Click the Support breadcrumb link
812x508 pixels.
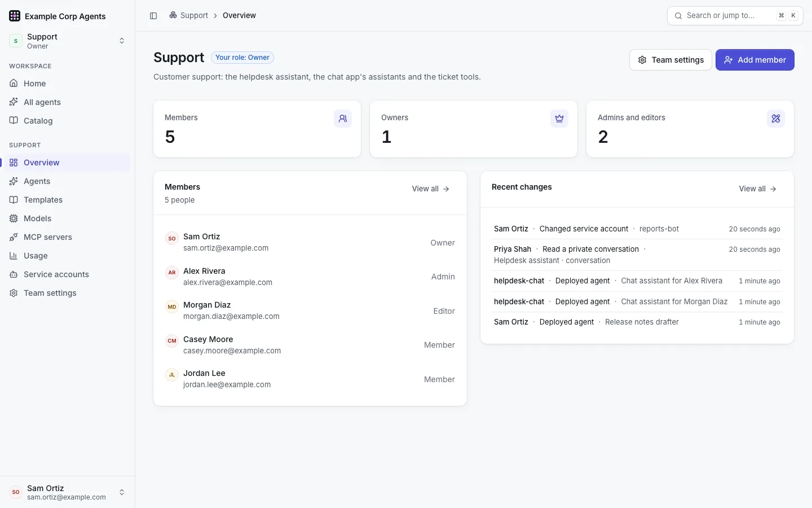tap(194, 15)
